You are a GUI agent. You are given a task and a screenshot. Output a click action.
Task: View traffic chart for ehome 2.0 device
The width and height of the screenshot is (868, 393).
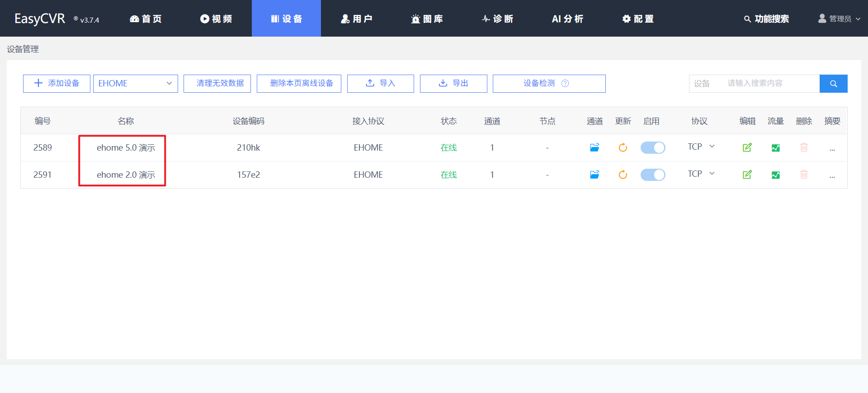pyautogui.click(x=775, y=175)
